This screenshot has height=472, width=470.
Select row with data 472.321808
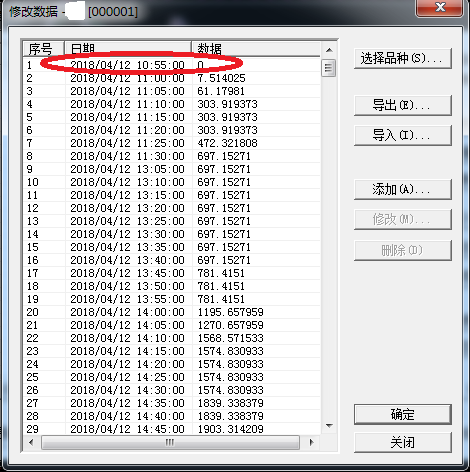[x=172, y=143]
